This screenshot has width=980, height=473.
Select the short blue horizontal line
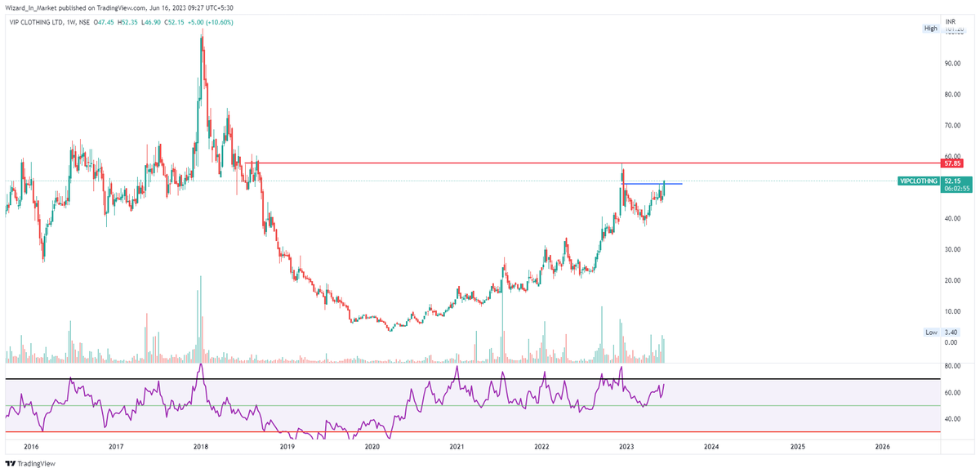click(x=652, y=183)
